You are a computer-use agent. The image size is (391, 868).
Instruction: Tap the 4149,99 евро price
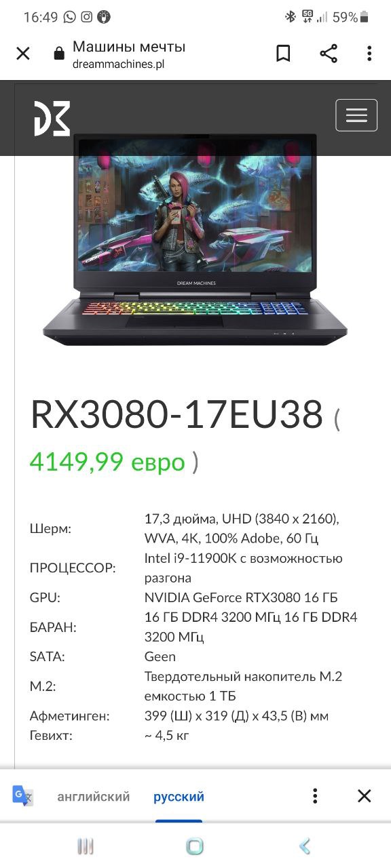(107, 462)
